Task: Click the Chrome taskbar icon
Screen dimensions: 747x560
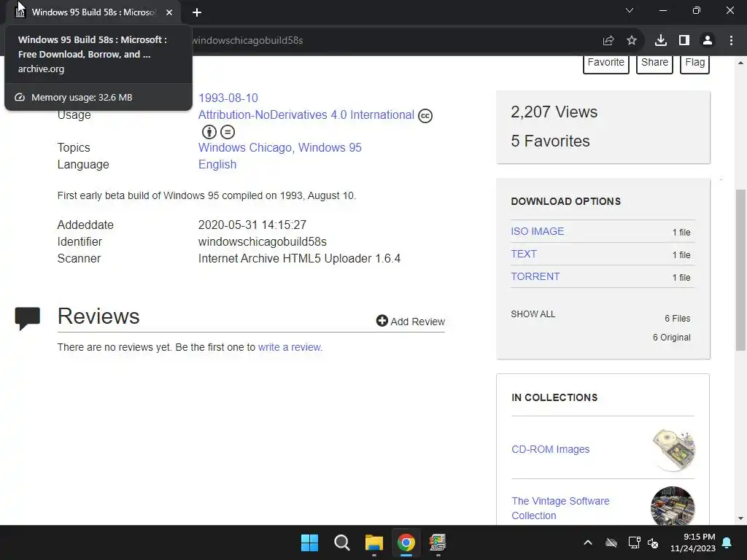Action: coord(406,542)
